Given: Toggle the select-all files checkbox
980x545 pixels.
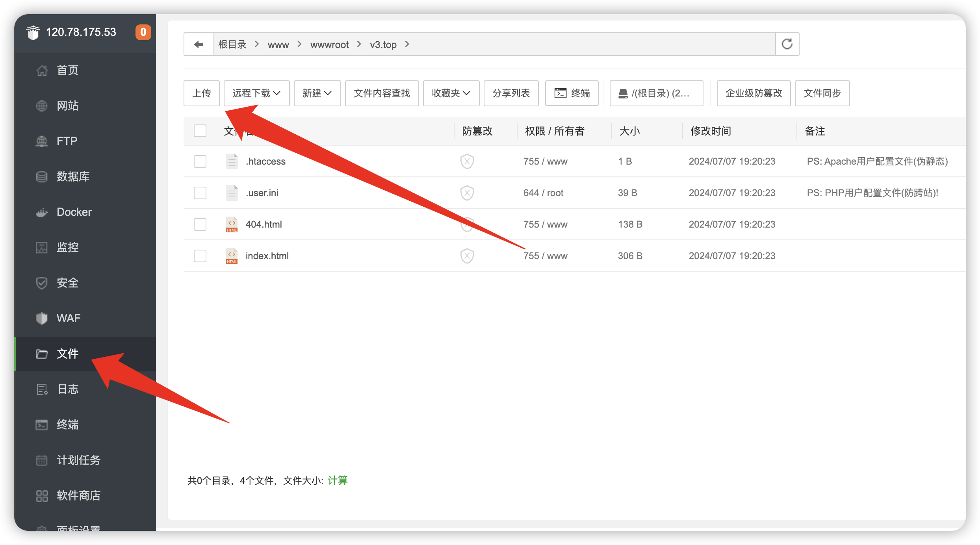Looking at the screenshot, I should [200, 131].
